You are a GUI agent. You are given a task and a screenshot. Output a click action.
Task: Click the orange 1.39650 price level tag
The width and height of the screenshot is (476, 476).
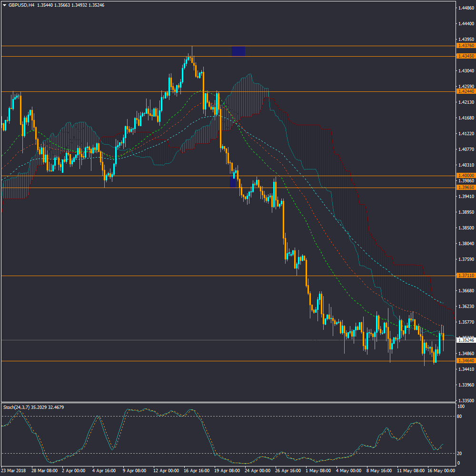tap(465, 188)
